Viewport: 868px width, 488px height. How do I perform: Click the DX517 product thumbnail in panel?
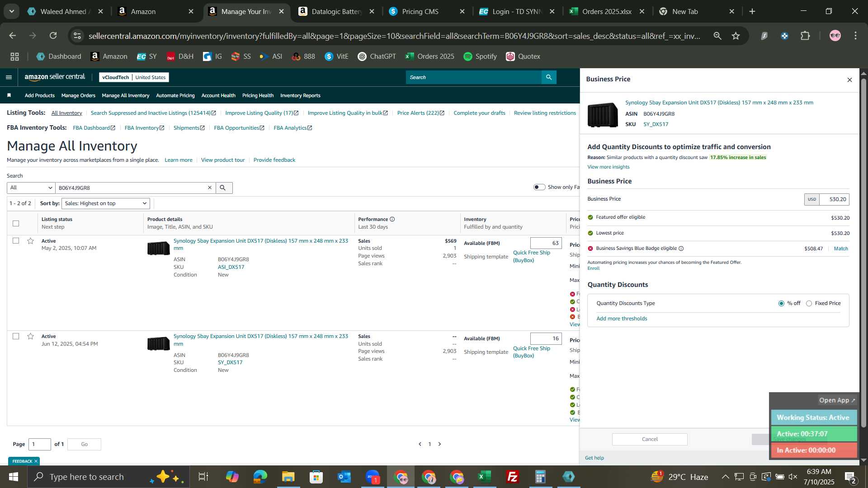[603, 114]
